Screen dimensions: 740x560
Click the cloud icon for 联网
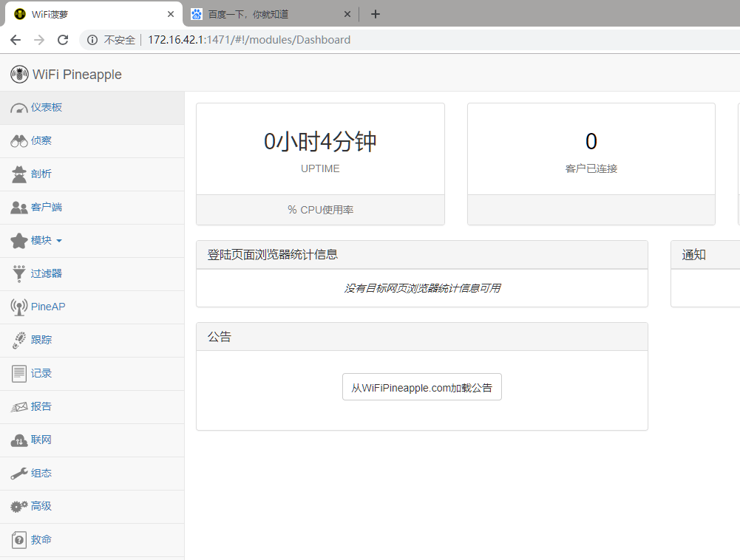pyautogui.click(x=19, y=440)
